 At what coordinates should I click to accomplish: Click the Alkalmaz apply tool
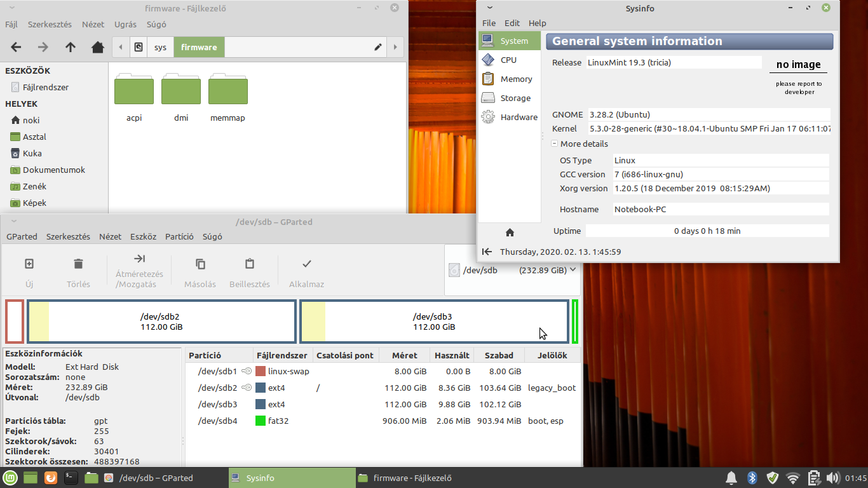click(x=306, y=273)
